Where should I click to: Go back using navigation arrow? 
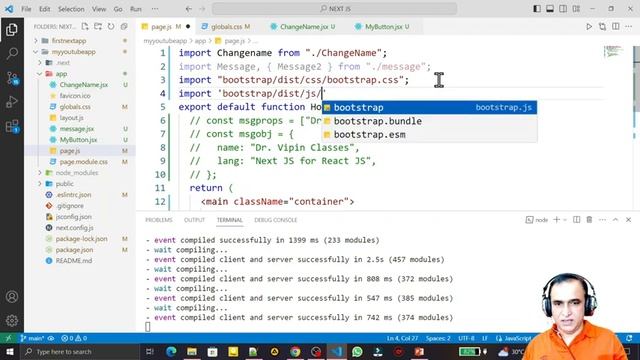(x=189, y=9)
